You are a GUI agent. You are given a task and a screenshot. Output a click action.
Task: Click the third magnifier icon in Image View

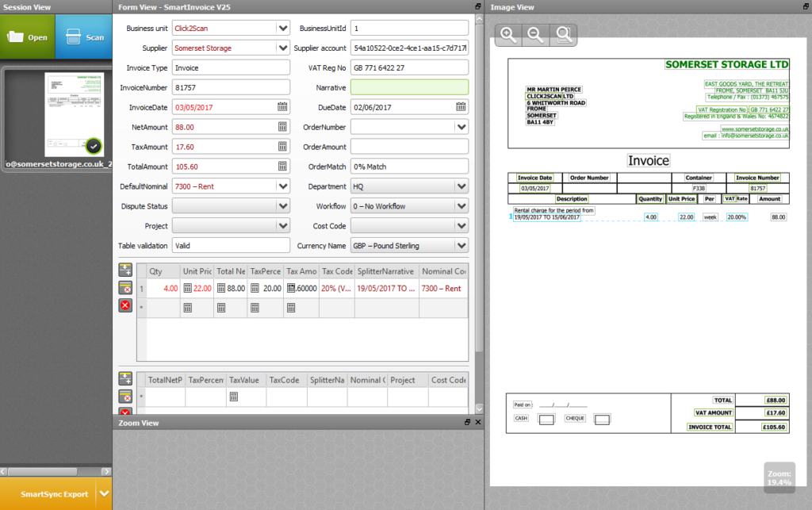click(564, 35)
